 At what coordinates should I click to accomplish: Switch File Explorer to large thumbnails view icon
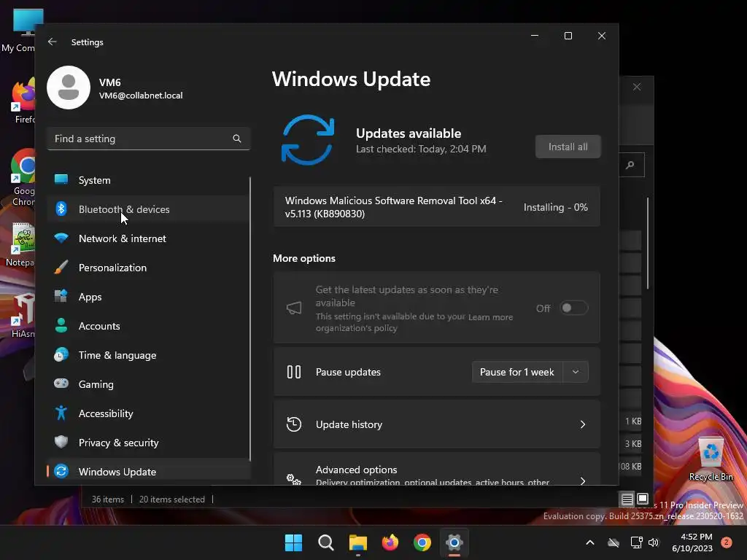(x=642, y=499)
